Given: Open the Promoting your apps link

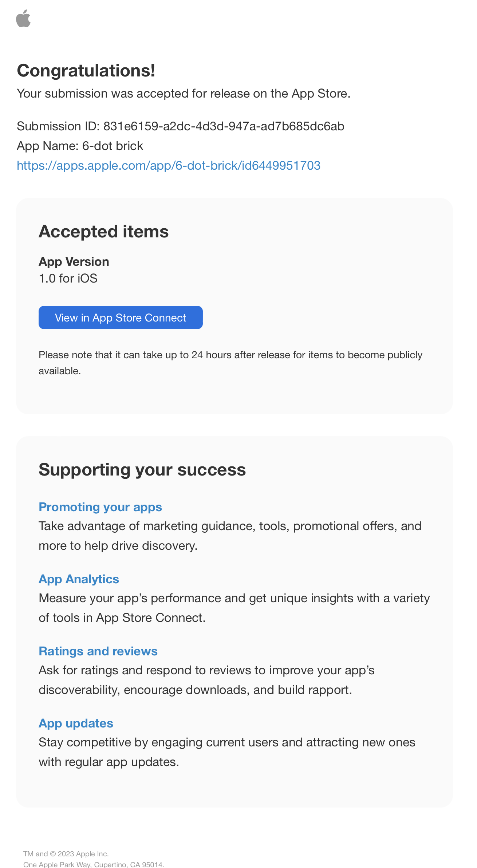Looking at the screenshot, I should tap(100, 507).
